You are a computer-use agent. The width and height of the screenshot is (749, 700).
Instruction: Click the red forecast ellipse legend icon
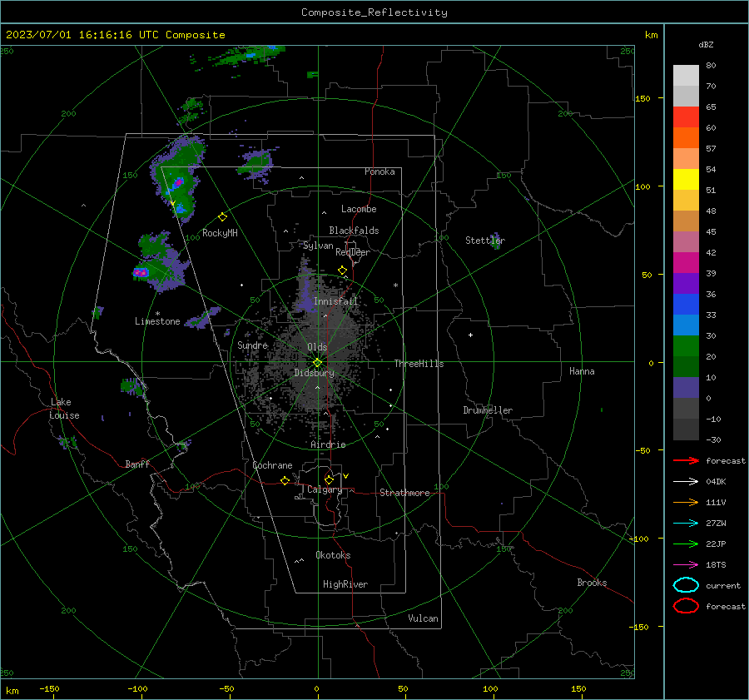(686, 606)
